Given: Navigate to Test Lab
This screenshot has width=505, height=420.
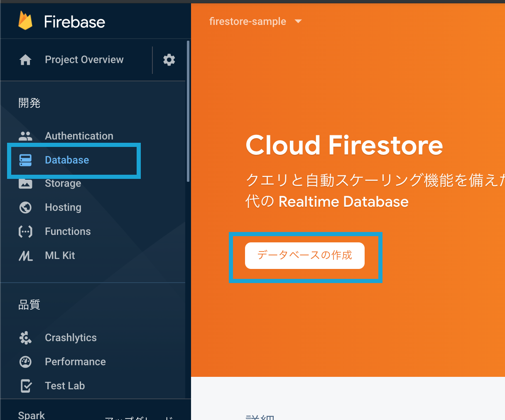Looking at the screenshot, I should (65, 386).
